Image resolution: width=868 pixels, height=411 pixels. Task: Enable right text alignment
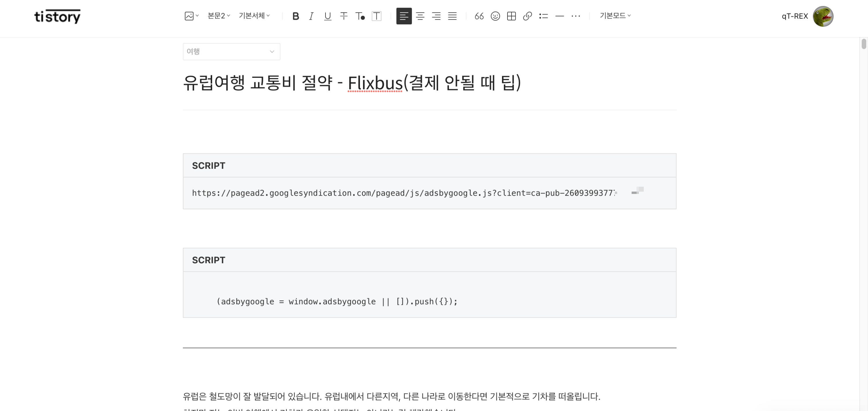coord(436,16)
